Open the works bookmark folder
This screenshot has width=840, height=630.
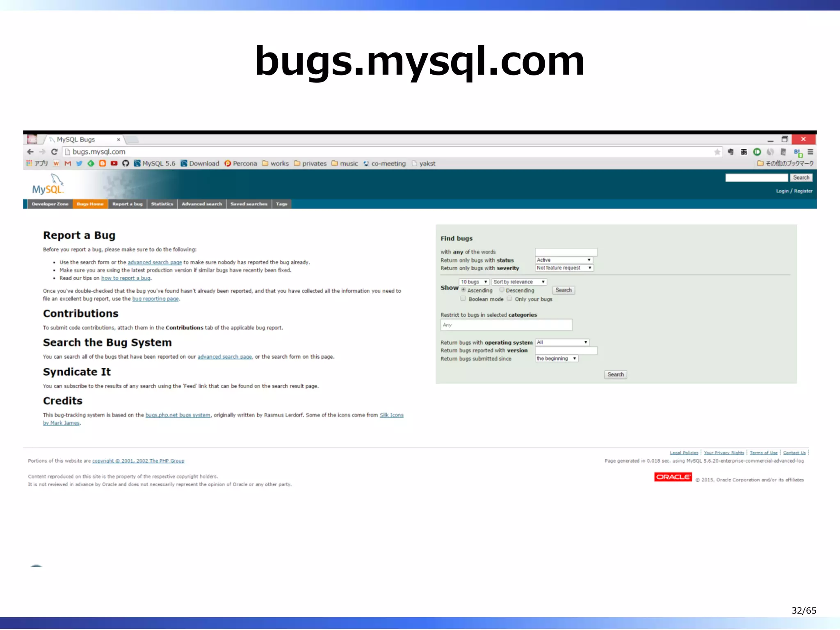pyautogui.click(x=275, y=163)
